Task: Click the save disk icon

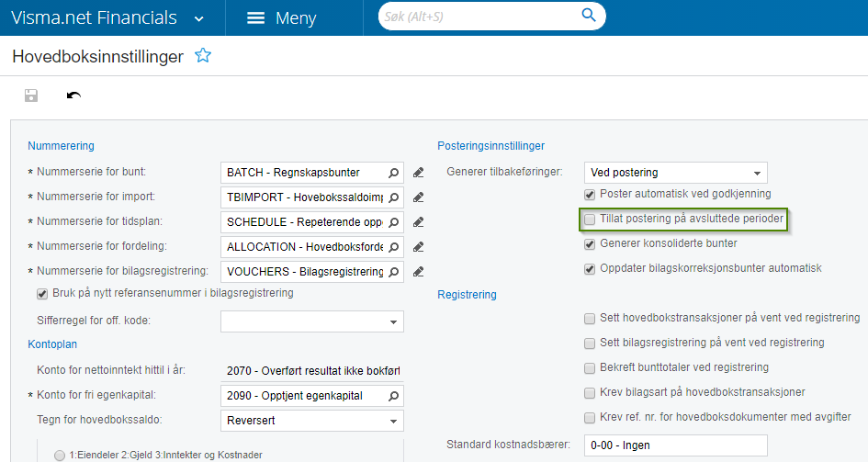Action: 31,95
